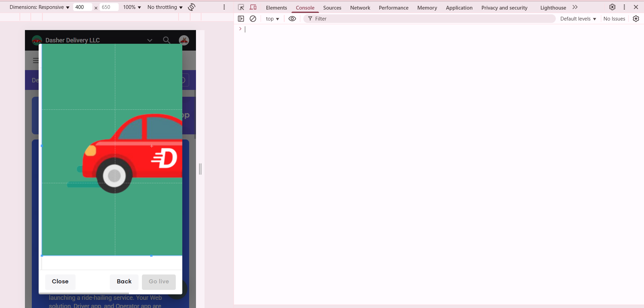Screen dimensions: 644x308
Task: Open the Default levels dropdown
Action: point(578,19)
